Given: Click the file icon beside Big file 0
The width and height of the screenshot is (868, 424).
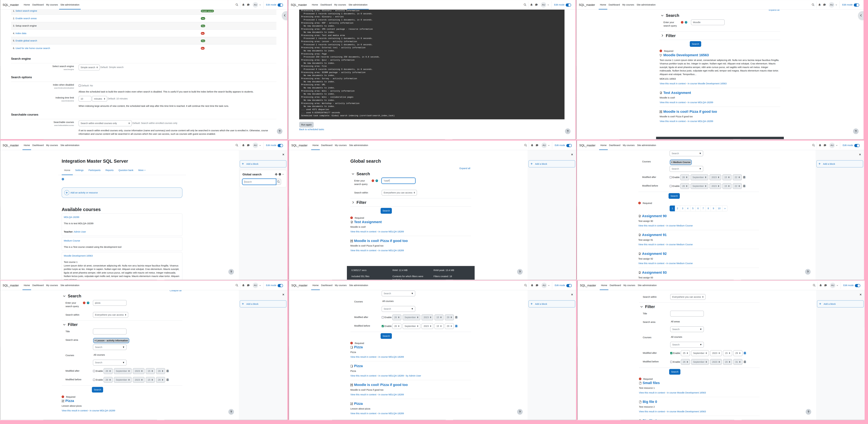Looking at the screenshot, I should click(x=640, y=402).
